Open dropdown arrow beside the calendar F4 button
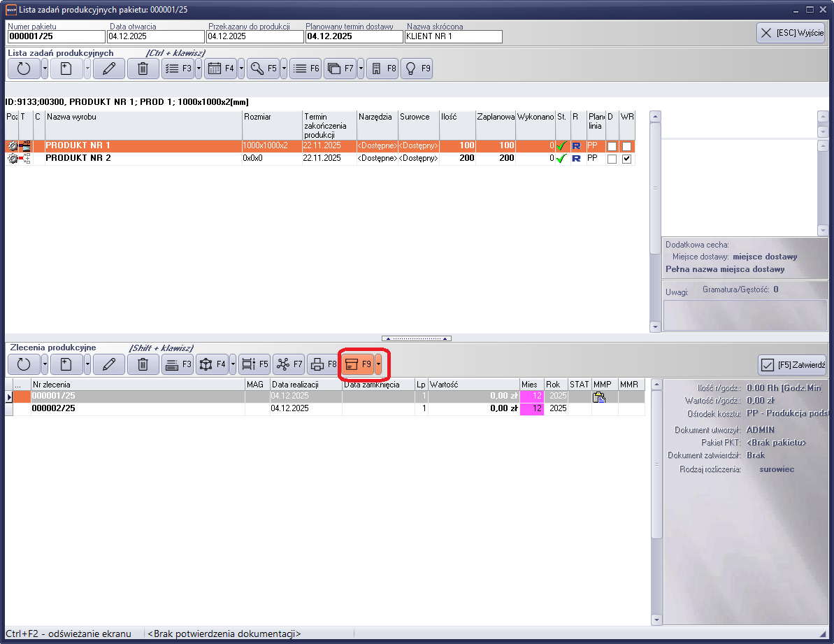Viewport: 834px width, 644px height. [x=241, y=69]
